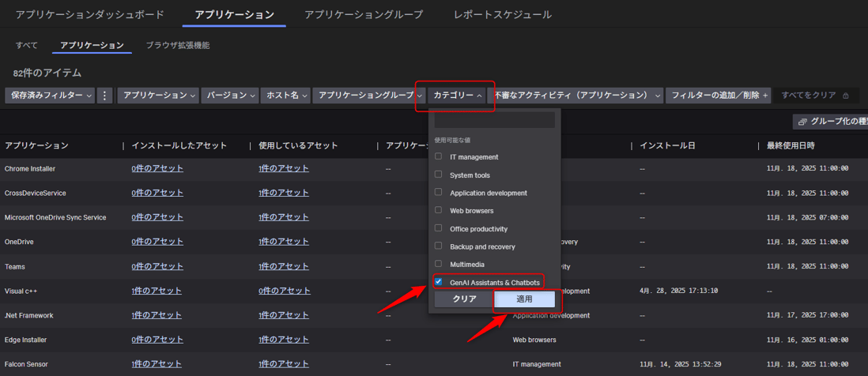Collapse the カテゴリー filter dropdown
The image size is (868, 376).
[458, 96]
